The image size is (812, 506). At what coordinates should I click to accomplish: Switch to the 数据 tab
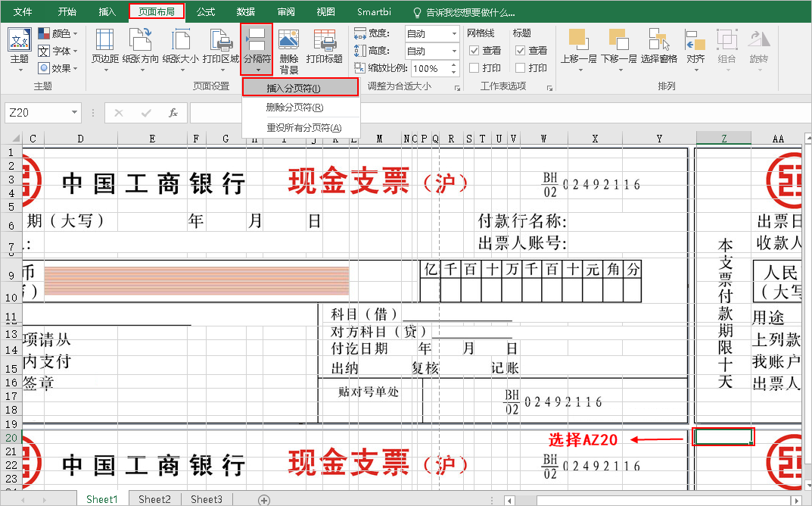[x=245, y=11]
